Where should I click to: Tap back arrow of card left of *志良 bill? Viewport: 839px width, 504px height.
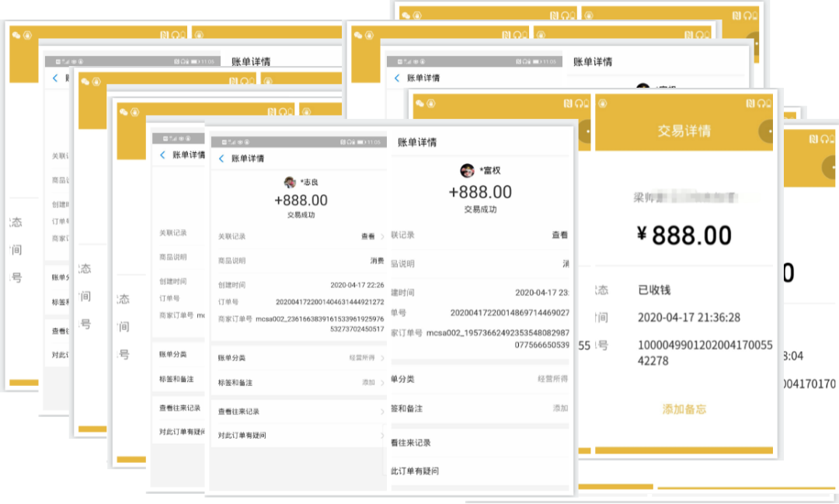(x=162, y=155)
